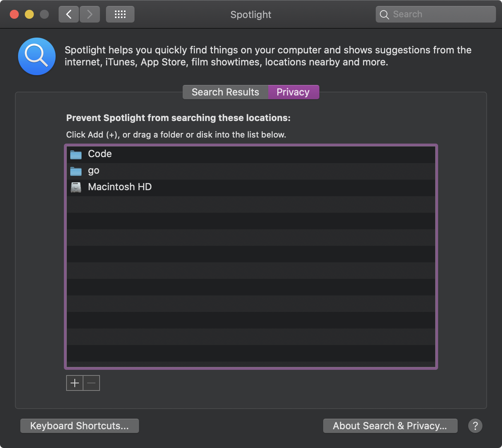Go back with the left chevron button
The image size is (502, 448).
69,14
